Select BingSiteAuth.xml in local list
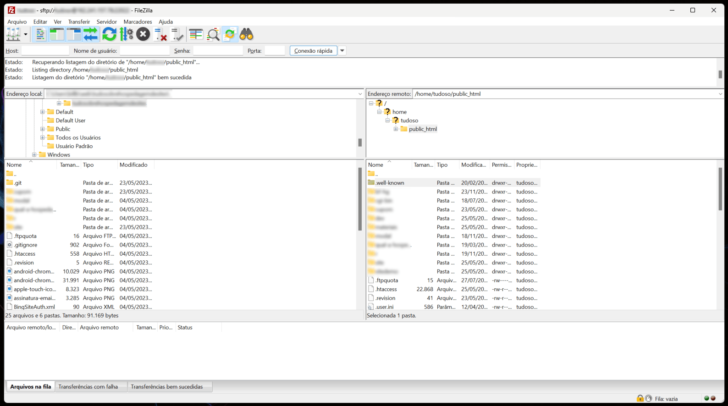The height and width of the screenshot is (406, 728). point(34,307)
